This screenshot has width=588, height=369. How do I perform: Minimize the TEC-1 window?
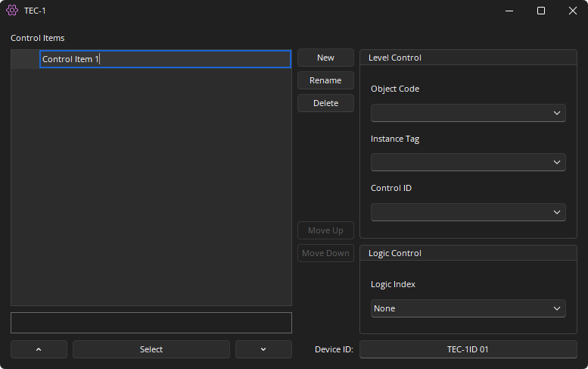tap(509, 11)
